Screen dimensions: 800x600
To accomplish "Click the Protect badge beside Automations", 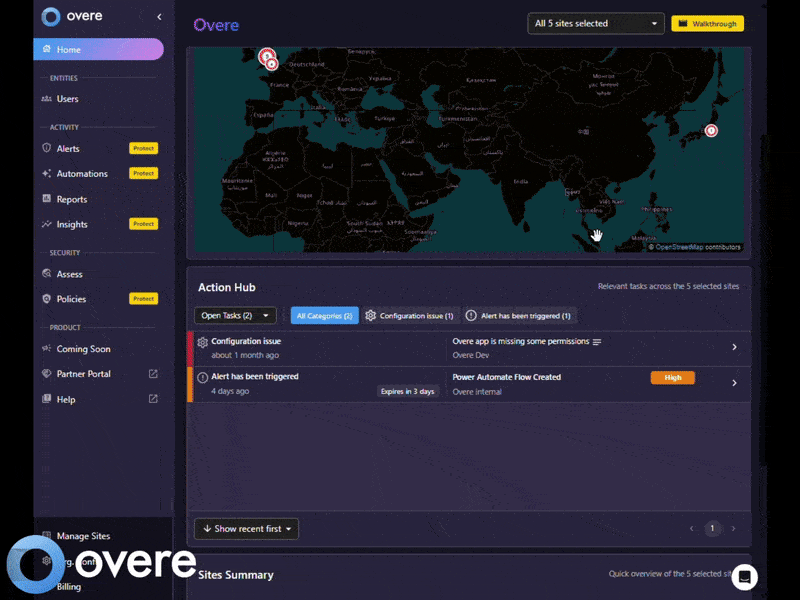I will [x=143, y=173].
